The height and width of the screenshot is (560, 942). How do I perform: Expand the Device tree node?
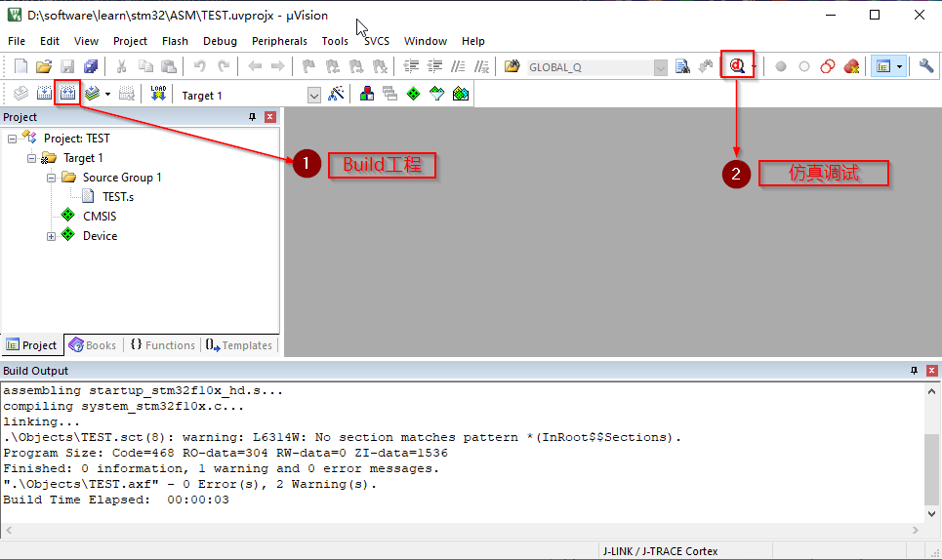click(51, 236)
